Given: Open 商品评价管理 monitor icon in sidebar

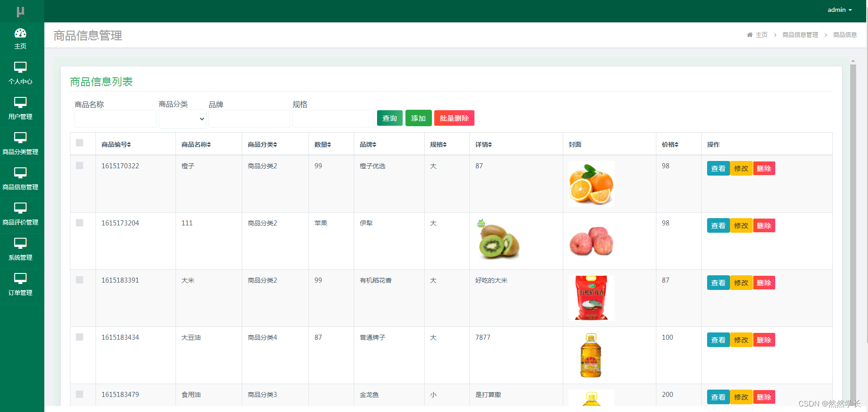Looking at the screenshot, I should pyautogui.click(x=21, y=208).
